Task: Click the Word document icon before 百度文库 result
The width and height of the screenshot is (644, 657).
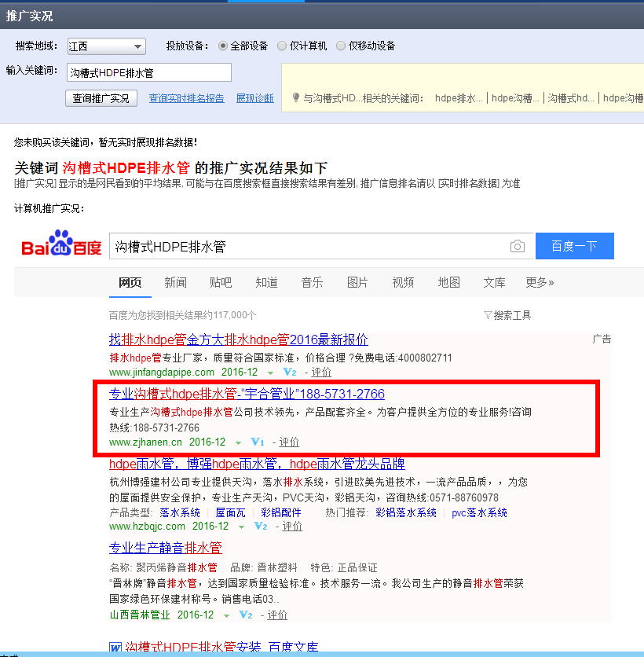Action: tap(115, 648)
